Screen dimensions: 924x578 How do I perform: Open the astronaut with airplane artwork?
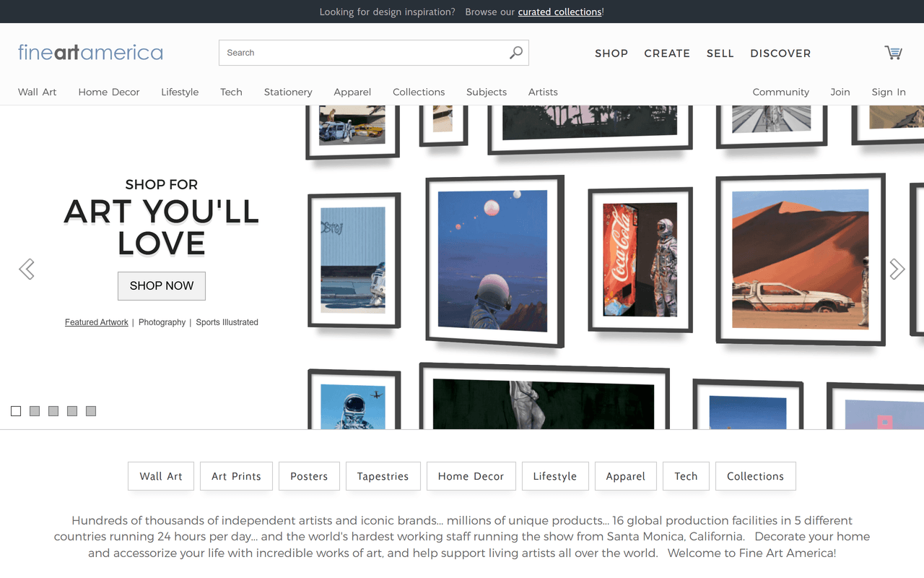(x=354, y=400)
